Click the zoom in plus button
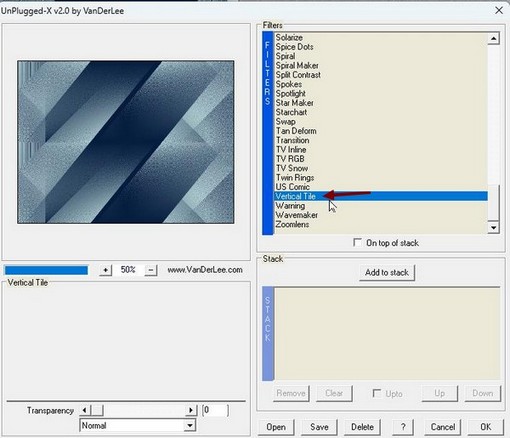The width and height of the screenshot is (510, 438). tap(105, 270)
